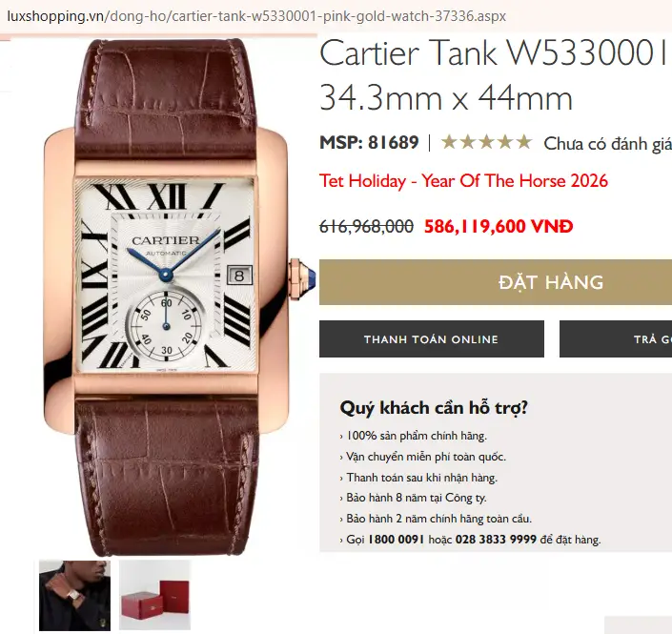Click the fourth rating star
The width and height of the screenshot is (672, 634).
click(505, 142)
